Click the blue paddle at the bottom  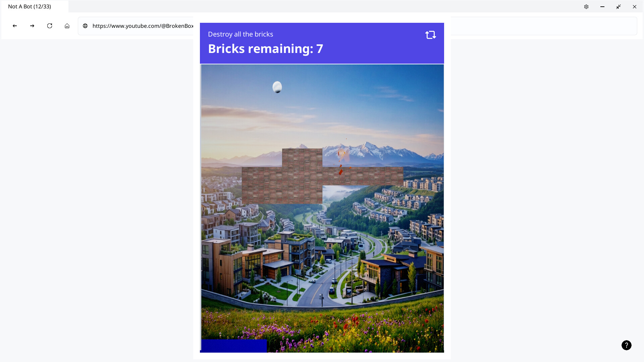234,346
